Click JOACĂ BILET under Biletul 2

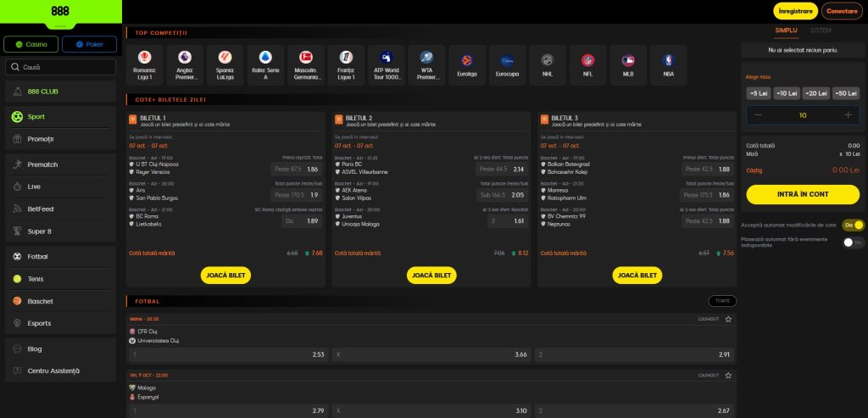click(431, 276)
